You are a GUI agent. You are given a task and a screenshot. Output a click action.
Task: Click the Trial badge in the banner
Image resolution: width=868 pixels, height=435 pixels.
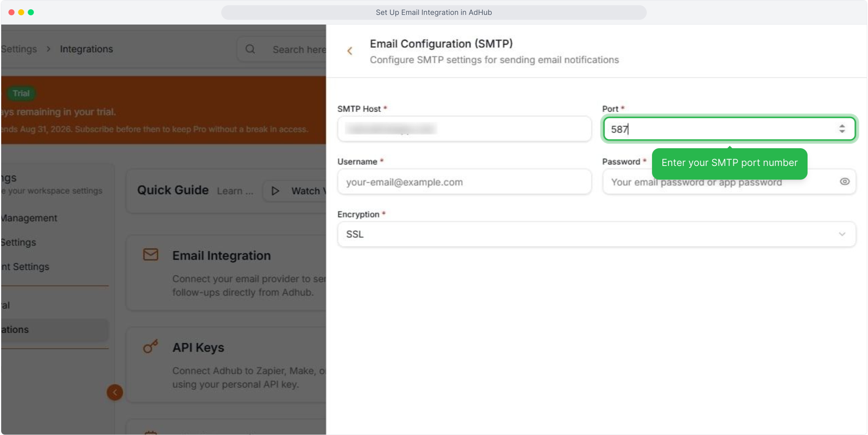pos(21,93)
